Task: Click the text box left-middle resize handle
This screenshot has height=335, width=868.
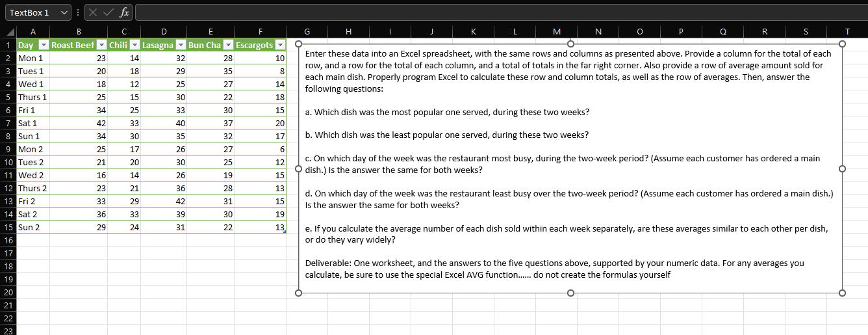Action: click(x=299, y=168)
